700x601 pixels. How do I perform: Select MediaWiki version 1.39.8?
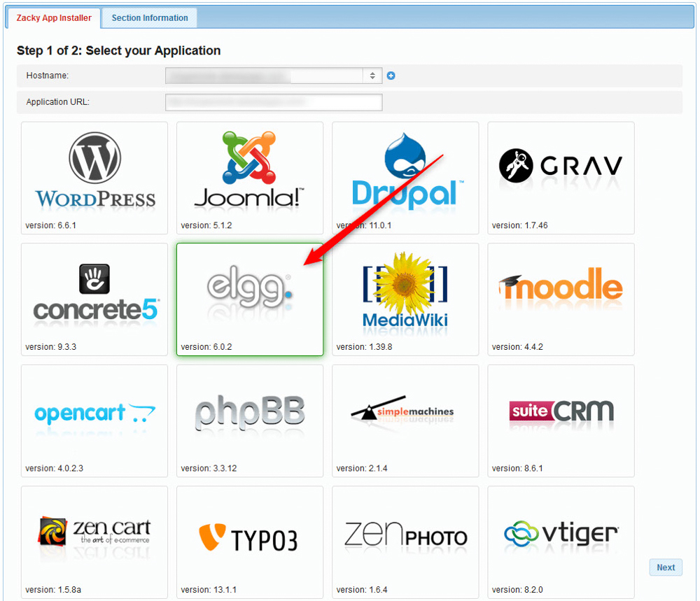[x=405, y=299]
